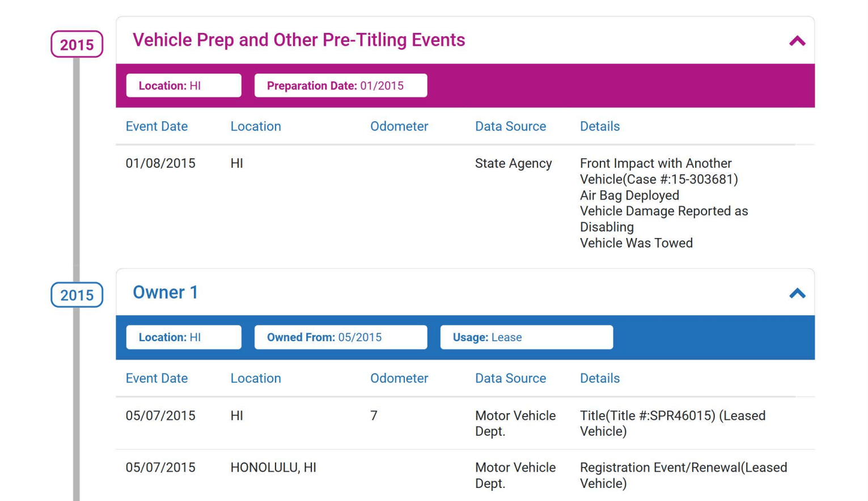
Task: Click the blue 2015 timeline marker
Action: coord(77,295)
